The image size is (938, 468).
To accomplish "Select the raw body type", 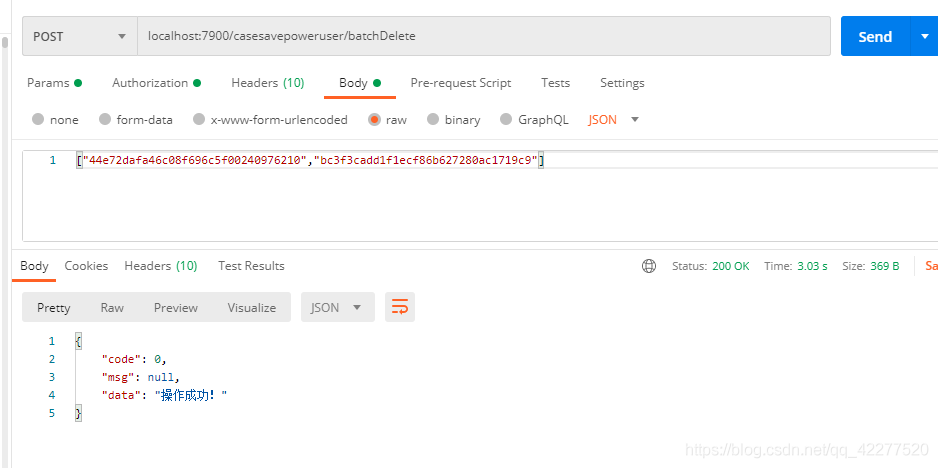I will (x=387, y=120).
